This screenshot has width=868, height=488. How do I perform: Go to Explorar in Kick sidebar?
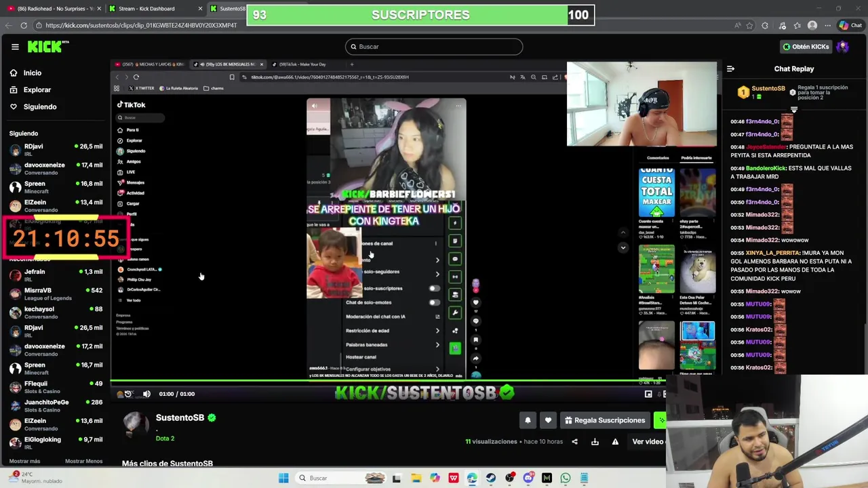click(37, 89)
